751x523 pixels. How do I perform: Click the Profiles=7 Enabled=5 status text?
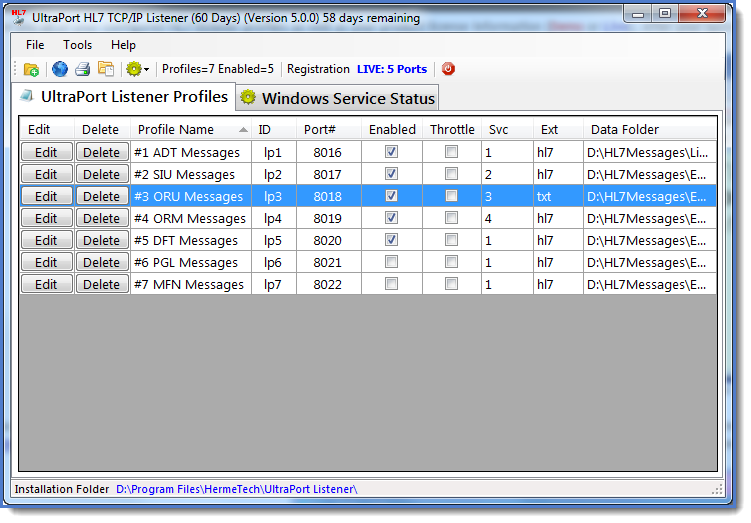pyautogui.click(x=218, y=69)
